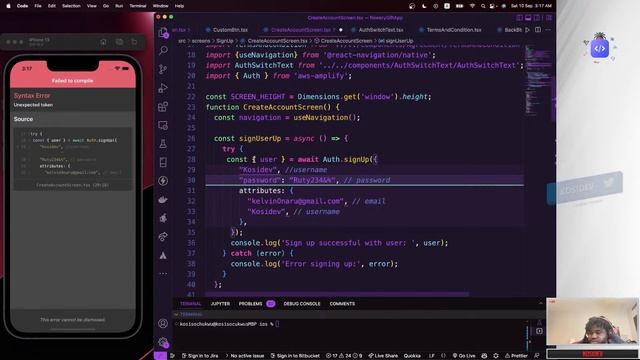
Task: Expand the SignUp breadcrumb folder
Action: click(x=224, y=41)
